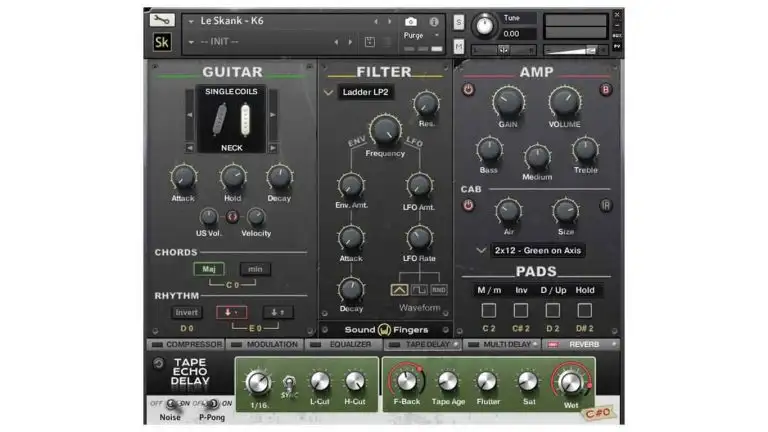Click the Tune value field 0.00
The image size is (768, 432).
click(519, 34)
